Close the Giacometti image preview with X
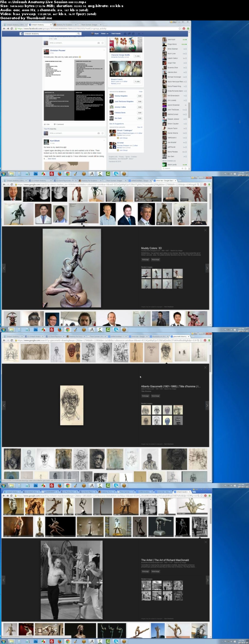The height and width of the screenshot is (644, 249). pyautogui.click(x=205, y=367)
